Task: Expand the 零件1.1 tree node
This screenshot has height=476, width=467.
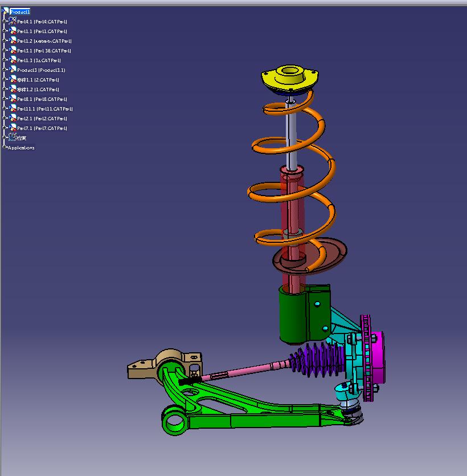Action: pos(4,80)
